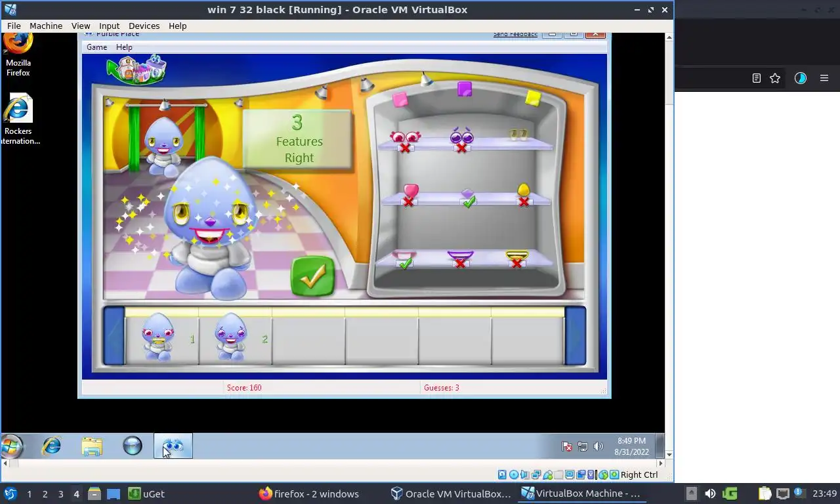Click VM horizontal scrollbar right arrow
840x504 pixels.
coord(661,463)
